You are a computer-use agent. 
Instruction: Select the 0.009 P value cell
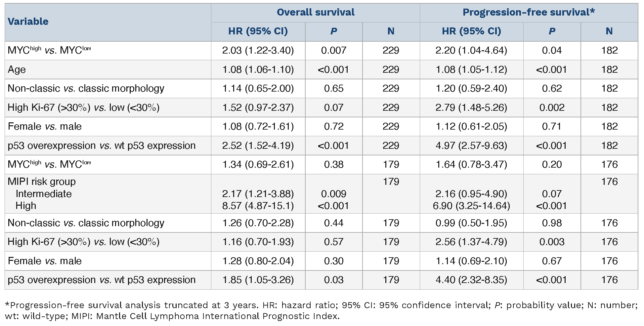coord(333,194)
